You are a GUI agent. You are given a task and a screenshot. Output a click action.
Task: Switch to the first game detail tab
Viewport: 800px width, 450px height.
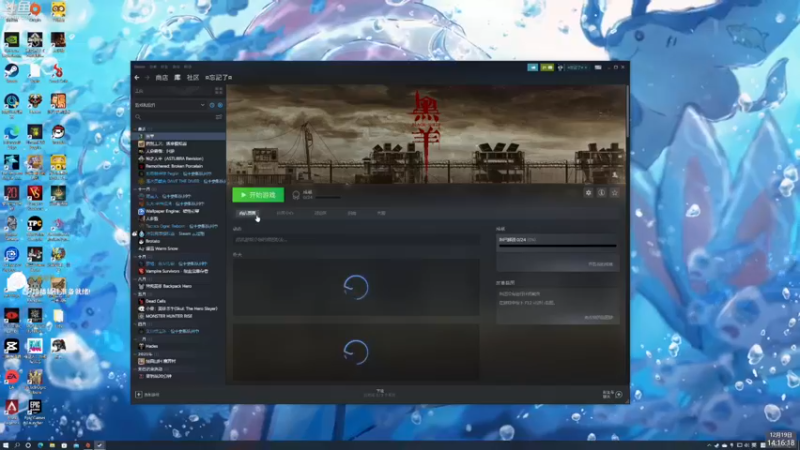(247, 213)
